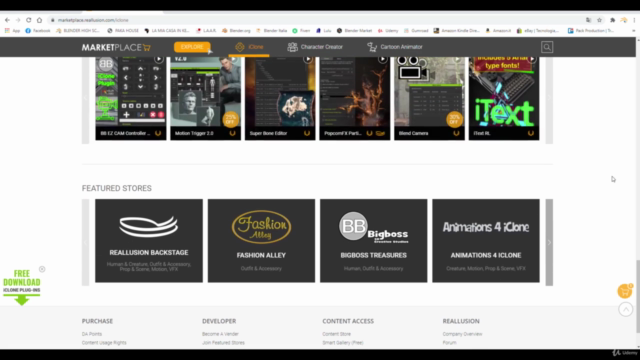The image size is (640, 360).
Task: Open the Motion Trigger 2.0 thumbnail
Action: coord(205,92)
